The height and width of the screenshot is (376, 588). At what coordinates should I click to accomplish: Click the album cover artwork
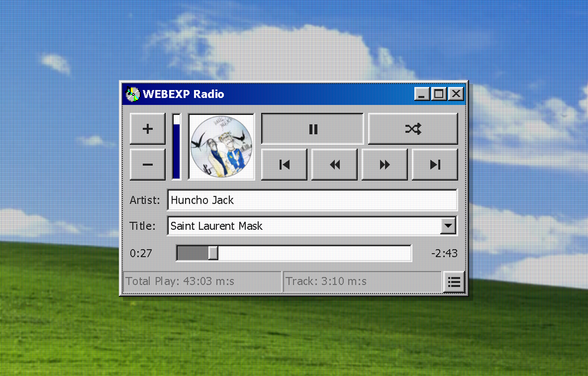[x=221, y=147]
